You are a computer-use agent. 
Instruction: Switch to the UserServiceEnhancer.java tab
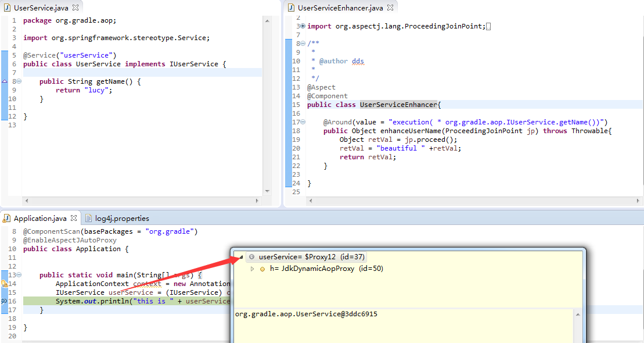340,8
